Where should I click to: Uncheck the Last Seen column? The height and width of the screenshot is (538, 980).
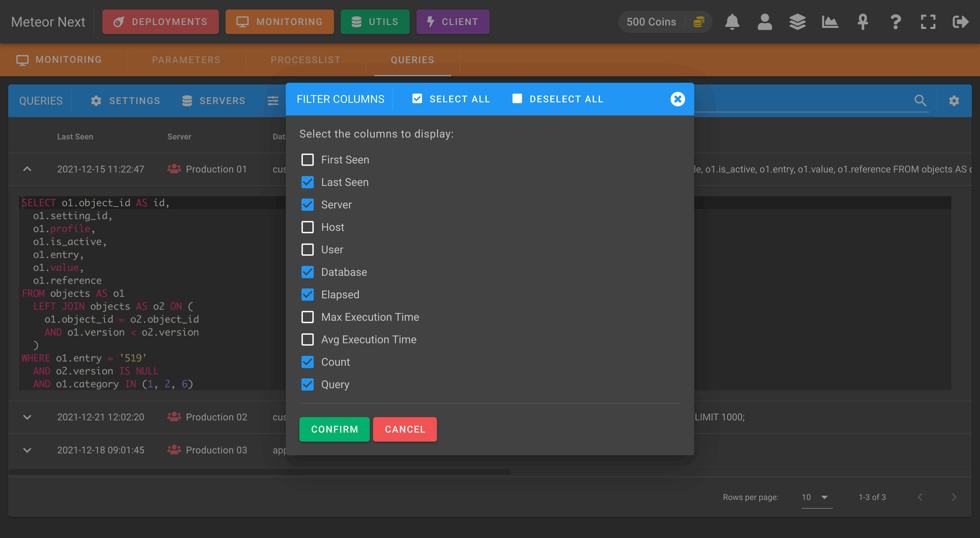pyautogui.click(x=307, y=182)
